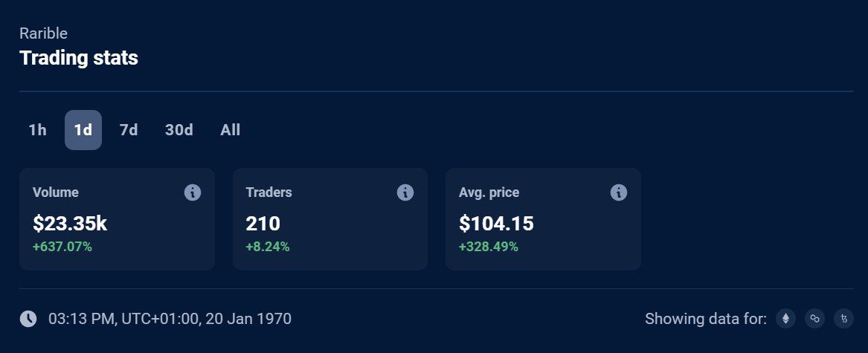The width and height of the screenshot is (868, 353).
Task: Click the $23.35k volume value
Action: tap(70, 223)
